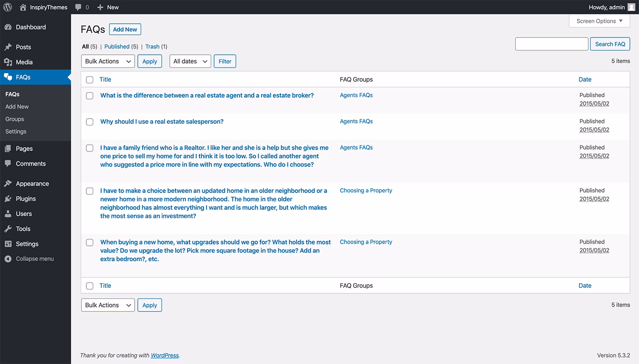Screen dimensions: 639x364
Task: Click the Posts pushpin icon
Action: (x=8, y=47)
